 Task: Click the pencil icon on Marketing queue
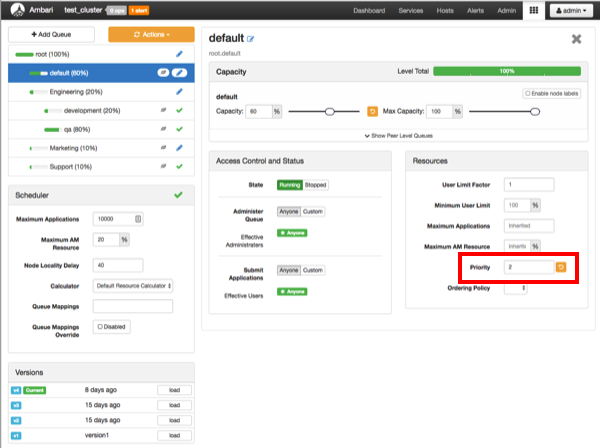[179, 148]
